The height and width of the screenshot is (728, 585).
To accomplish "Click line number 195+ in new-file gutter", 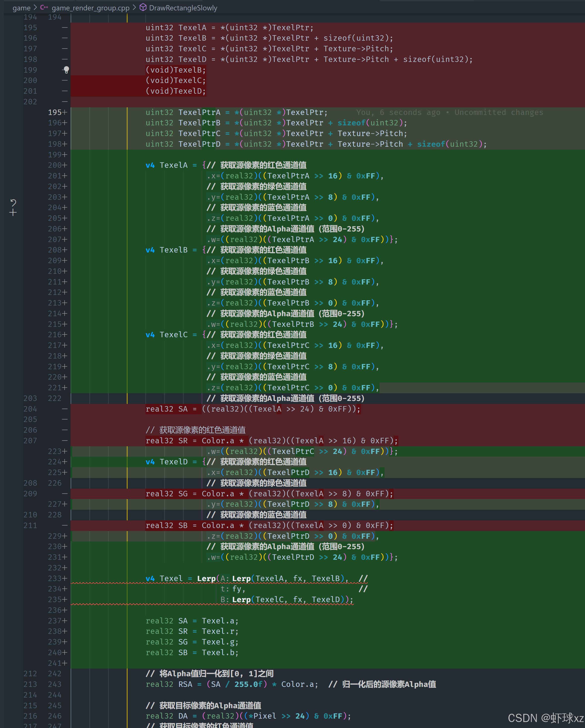I will (57, 112).
